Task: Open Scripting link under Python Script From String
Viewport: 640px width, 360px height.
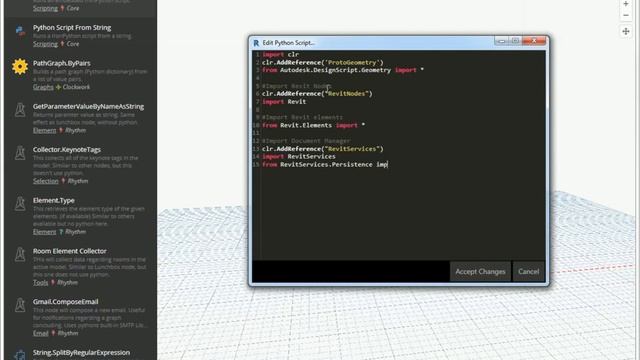Action: (x=45, y=44)
